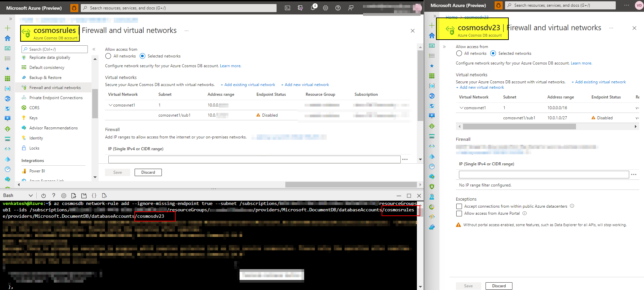The height and width of the screenshot is (290, 644).
Task: Select All networks radio in cosmosdv23 window
Action: (459, 53)
